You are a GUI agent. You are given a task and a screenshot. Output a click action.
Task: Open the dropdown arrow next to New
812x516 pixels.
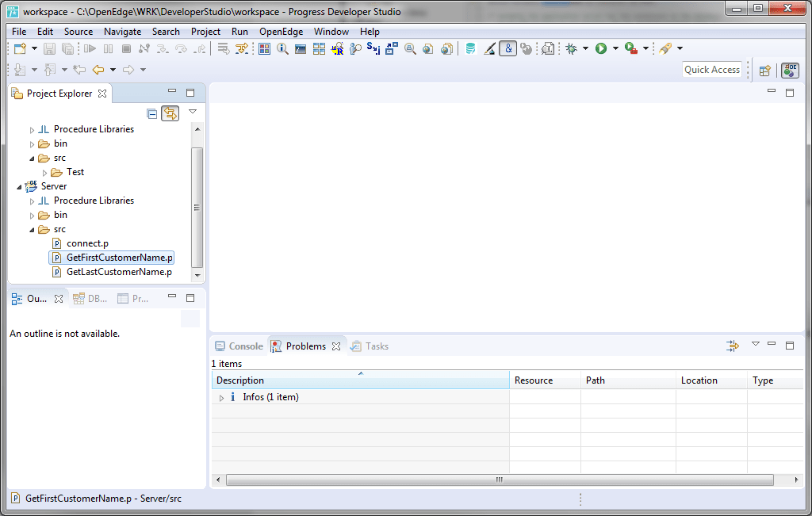[34, 48]
